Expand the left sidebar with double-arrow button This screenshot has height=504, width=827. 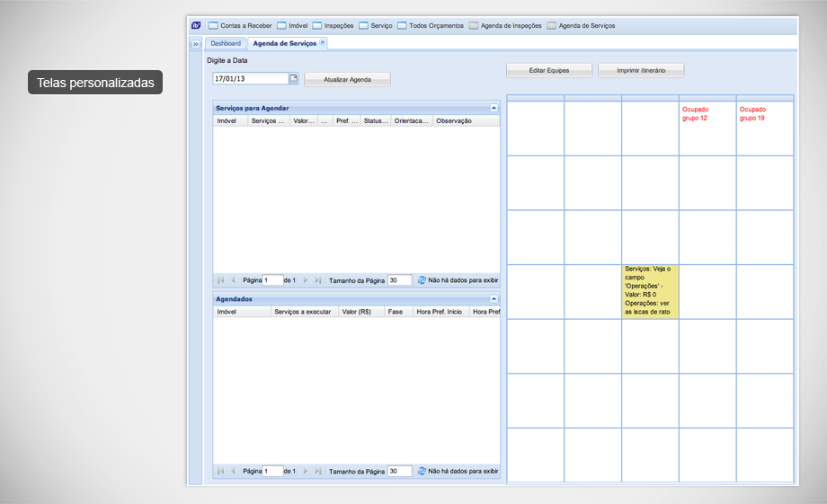pyautogui.click(x=196, y=44)
